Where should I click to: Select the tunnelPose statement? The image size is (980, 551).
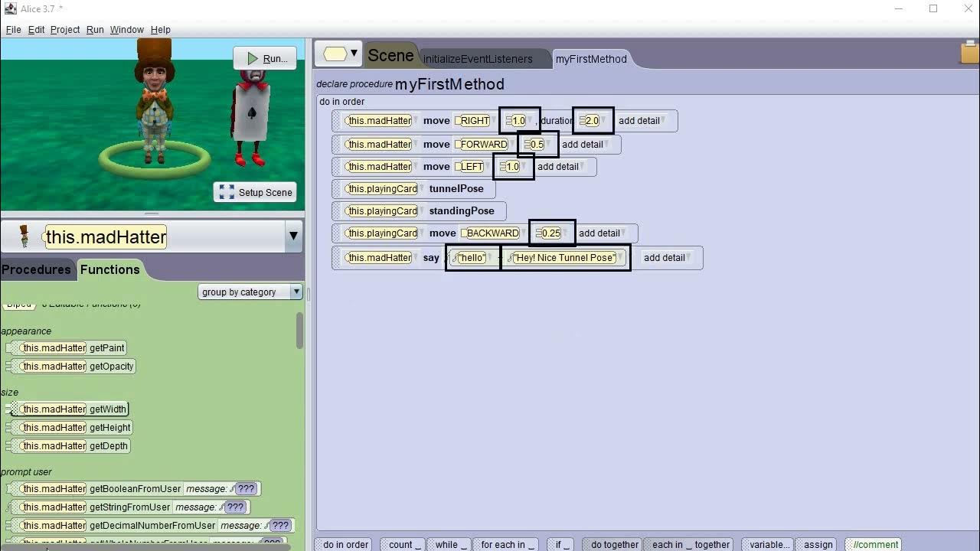click(413, 188)
